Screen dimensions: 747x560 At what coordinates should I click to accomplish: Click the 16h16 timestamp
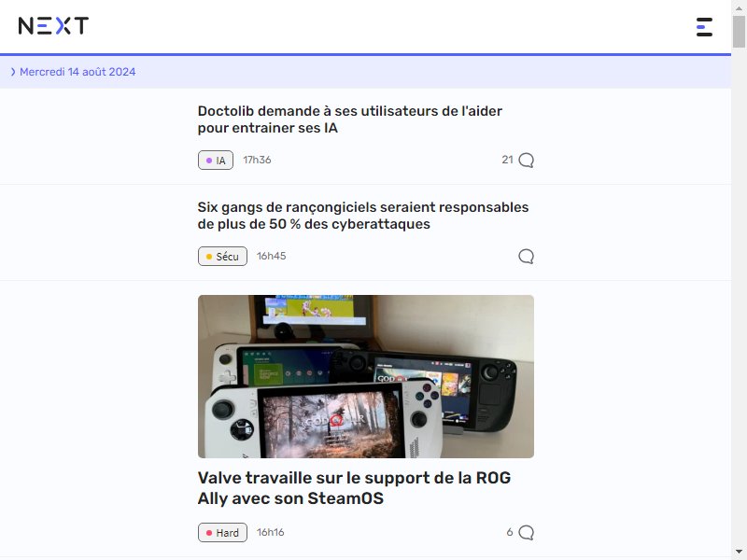click(x=271, y=532)
